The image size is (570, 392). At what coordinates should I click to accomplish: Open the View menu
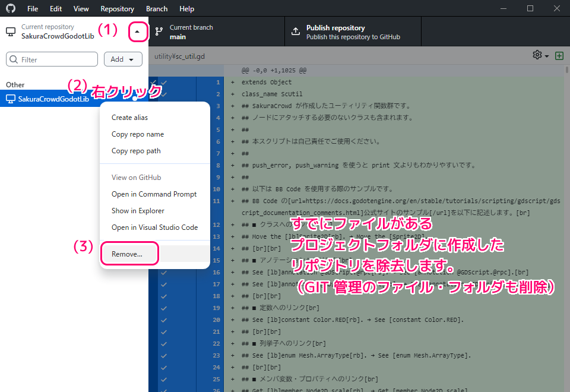pyautogui.click(x=81, y=9)
